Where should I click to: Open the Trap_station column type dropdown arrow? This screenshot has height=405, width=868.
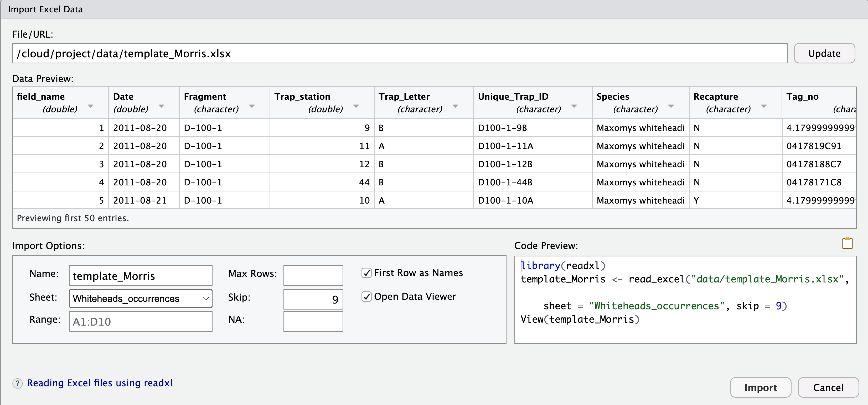tap(356, 106)
